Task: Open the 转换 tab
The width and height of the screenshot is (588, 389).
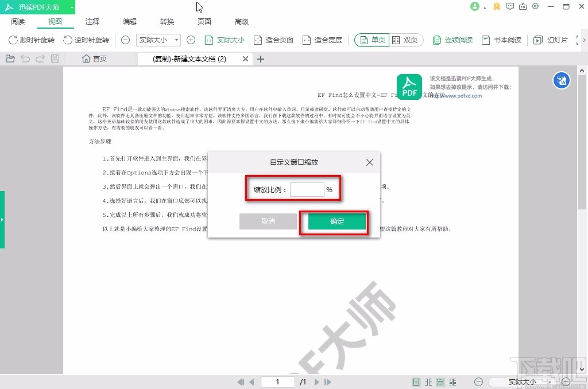Action: [x=167, y=21]
